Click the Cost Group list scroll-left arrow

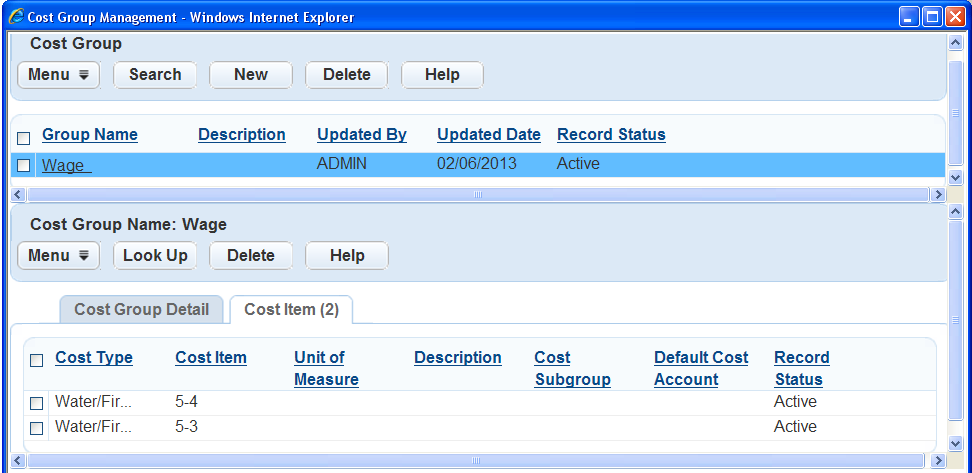click(x=17, y=194)
